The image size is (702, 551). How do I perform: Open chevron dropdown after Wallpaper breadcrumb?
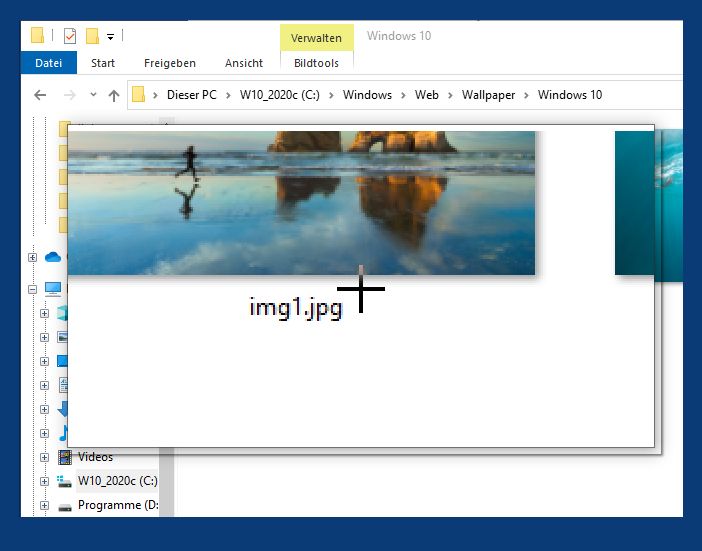click(x=526, y=95)
